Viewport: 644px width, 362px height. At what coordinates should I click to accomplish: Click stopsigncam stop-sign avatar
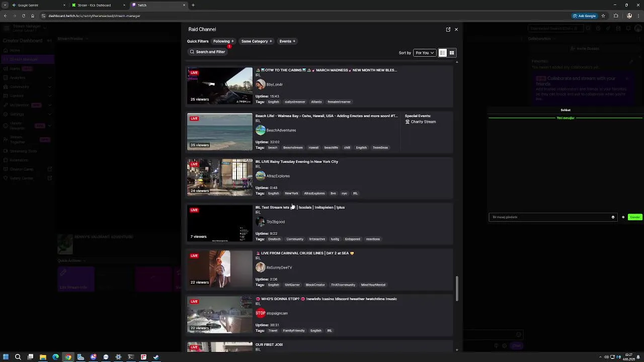click(x=260, y=313)
